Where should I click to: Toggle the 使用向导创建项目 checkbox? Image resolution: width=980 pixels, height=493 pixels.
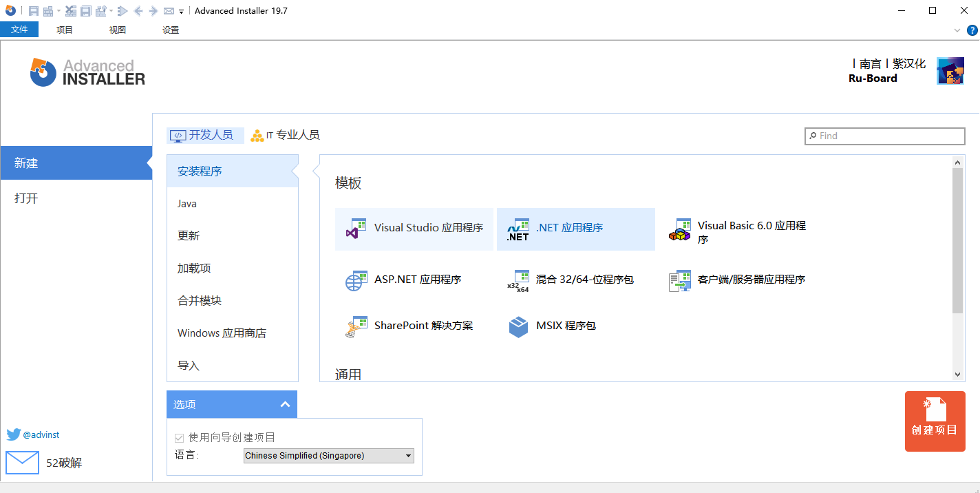179,437
